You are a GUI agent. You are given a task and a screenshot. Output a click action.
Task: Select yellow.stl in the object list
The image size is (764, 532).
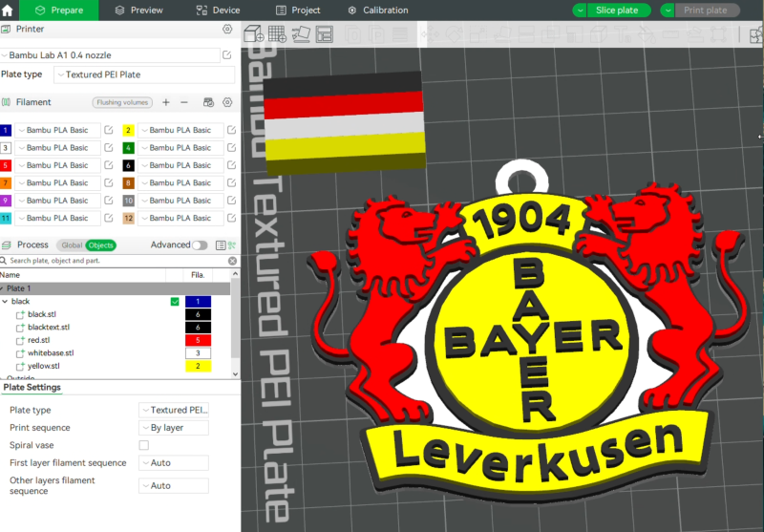tap(44, 366)
